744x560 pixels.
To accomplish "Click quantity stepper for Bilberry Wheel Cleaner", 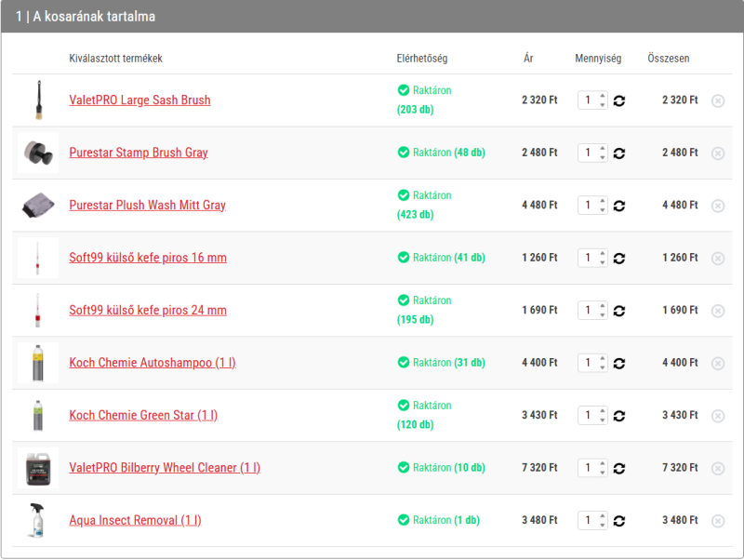I will pyautogui.click(x=592, y=468).
